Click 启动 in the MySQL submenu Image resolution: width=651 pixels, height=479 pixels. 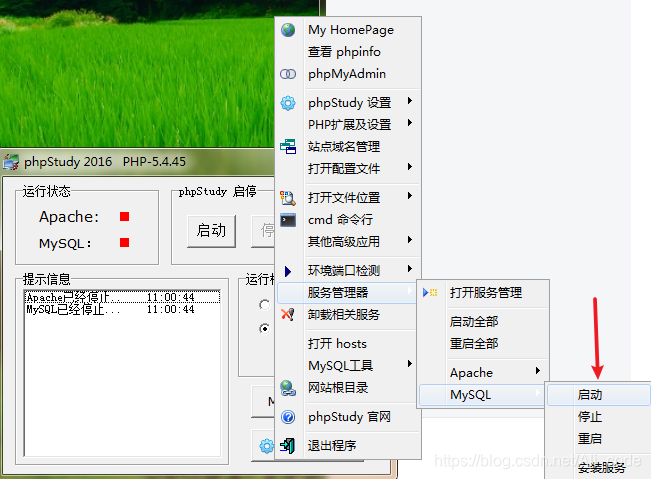click(x=598, y=395)
